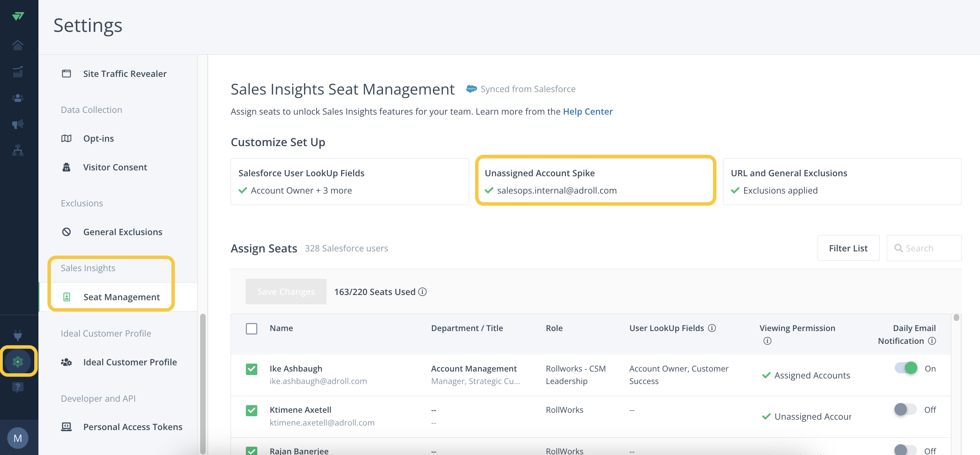Turn on Ktimene Axetell's daily email toggle

[906, 409]
